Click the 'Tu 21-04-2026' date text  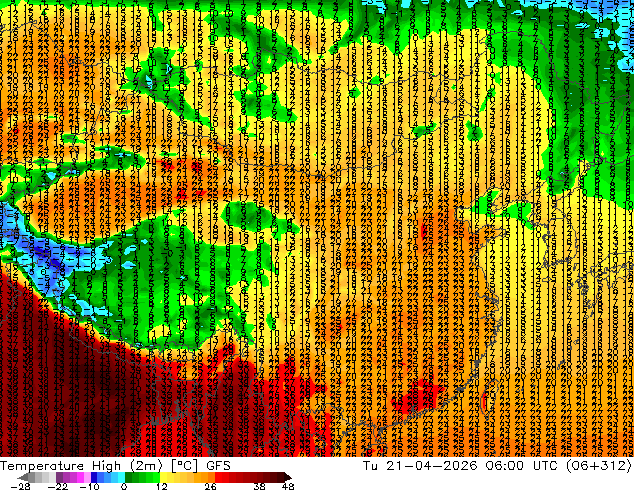coord(421,466)
